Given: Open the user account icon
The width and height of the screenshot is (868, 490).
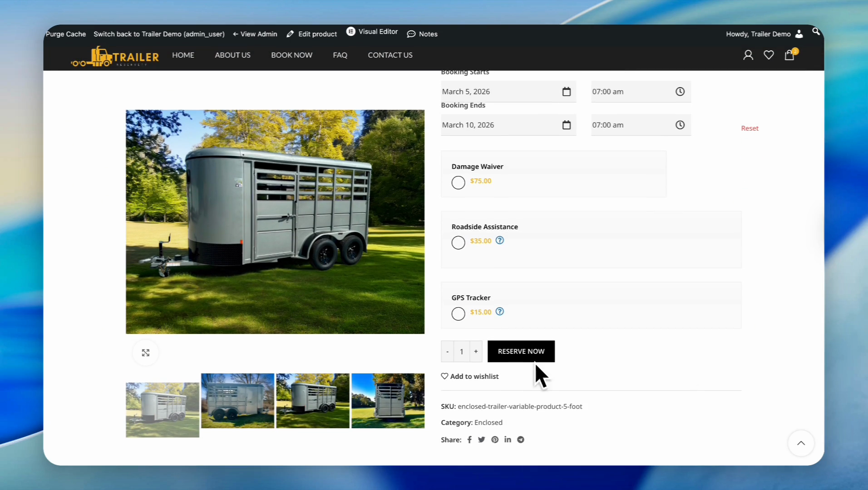Looking at the screenshot, I should click(x=748, y=55).
